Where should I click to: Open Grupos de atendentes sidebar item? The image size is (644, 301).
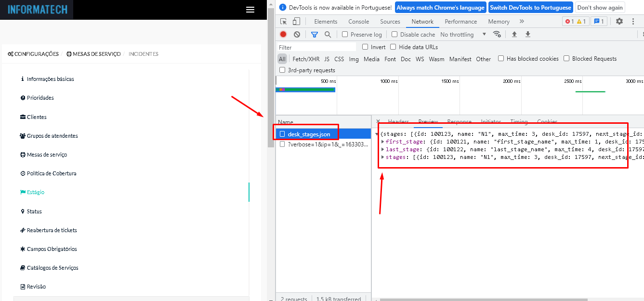[49, 136]
